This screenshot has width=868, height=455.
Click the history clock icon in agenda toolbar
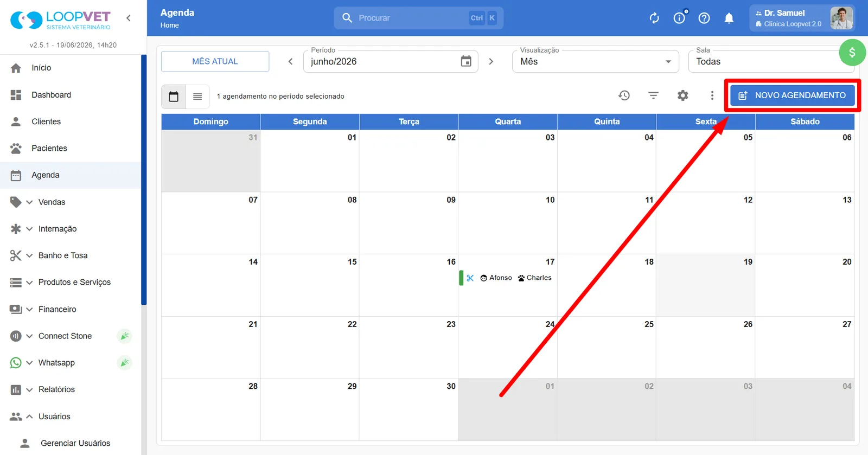[x=624, y=95]
